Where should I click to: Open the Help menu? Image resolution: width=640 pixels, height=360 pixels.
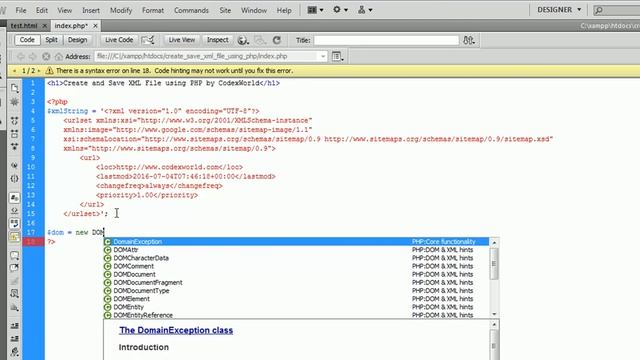pyautogui.click(x=284, y=10)
